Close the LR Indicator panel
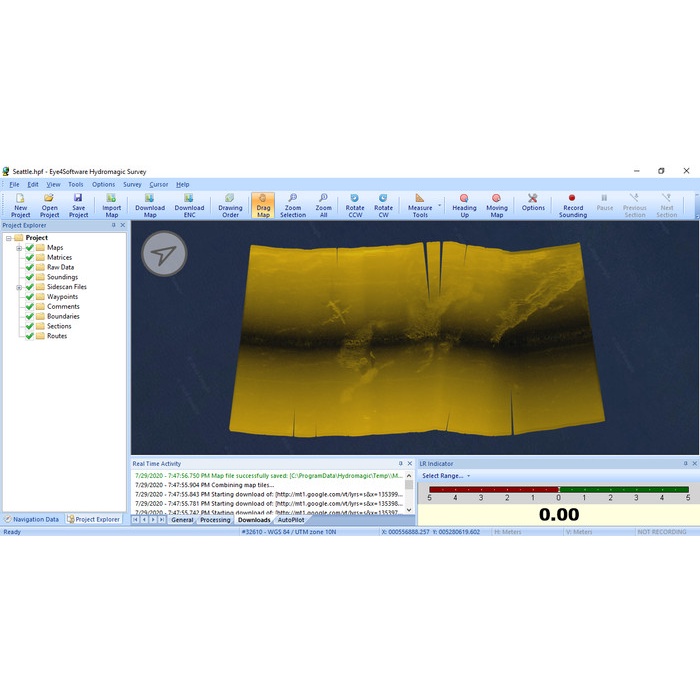Image resolution: width=700 pixels, height=700 pixels. click(x=695, y=463)
